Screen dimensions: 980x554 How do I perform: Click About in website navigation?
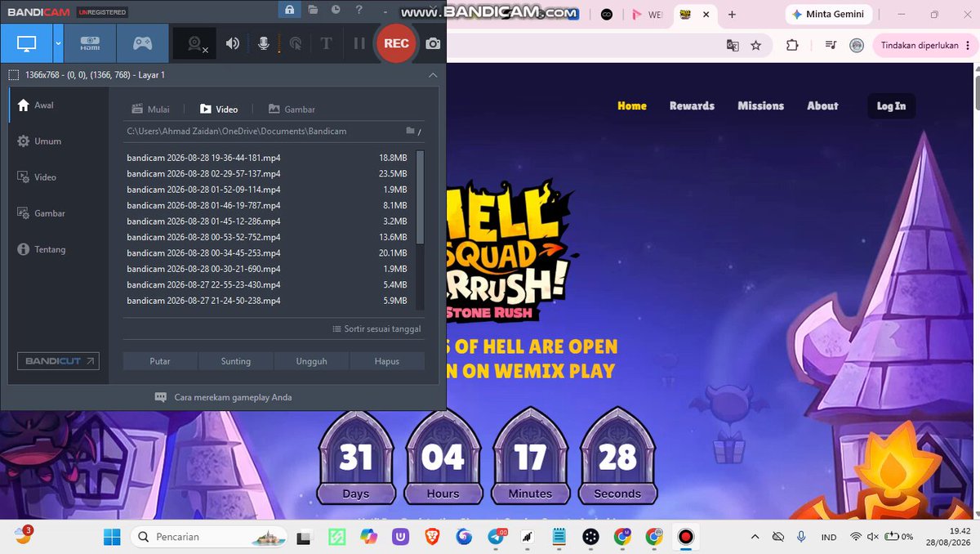coord(822,105)
